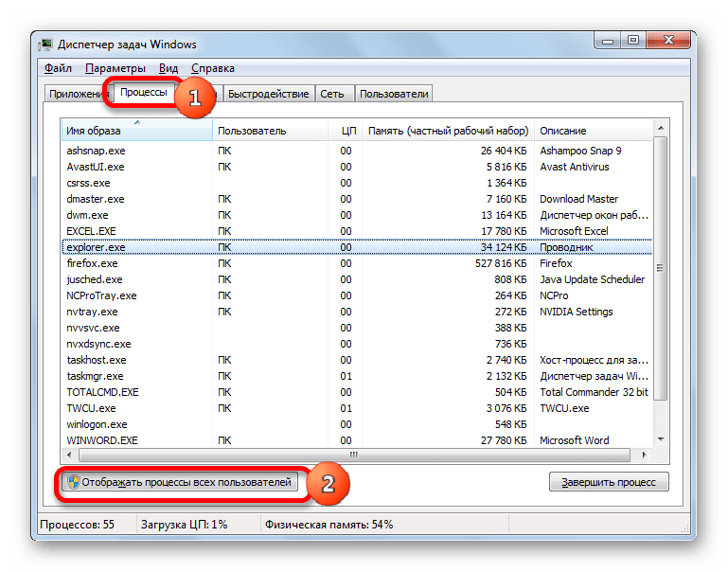
Task: Click the horizontal scrollbar right arrow
Action: coord(644,455)
